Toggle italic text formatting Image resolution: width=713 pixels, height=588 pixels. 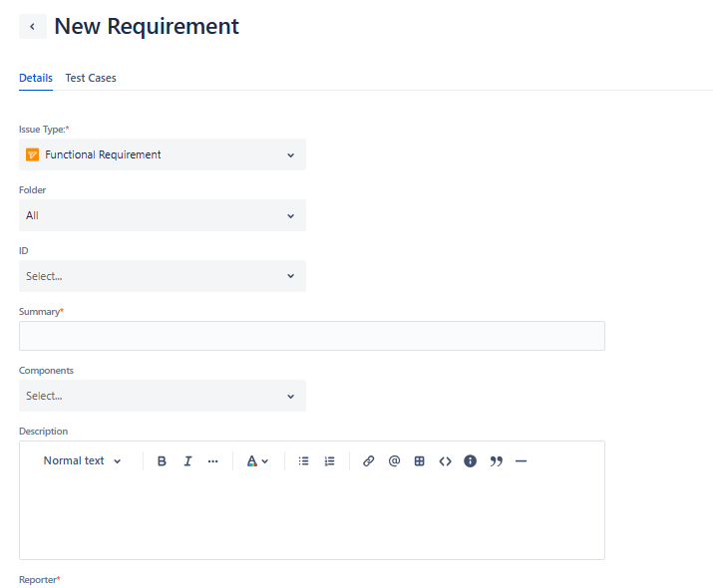187,461
